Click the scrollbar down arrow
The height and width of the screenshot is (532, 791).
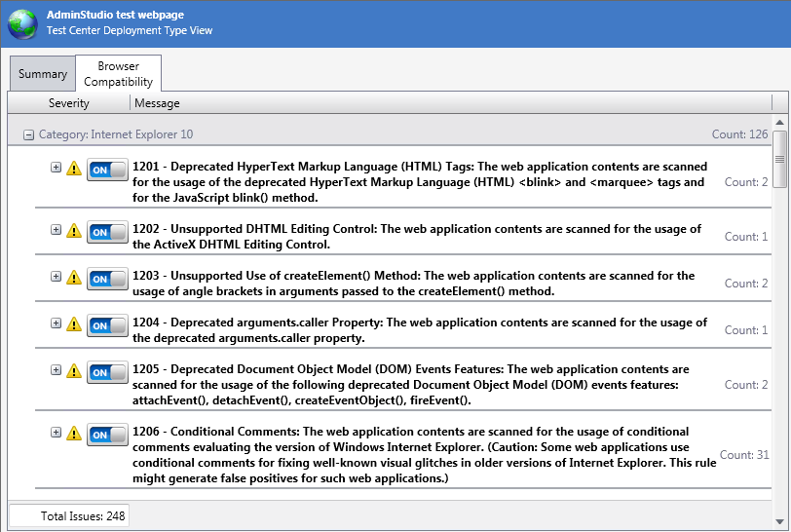point(780,522)
